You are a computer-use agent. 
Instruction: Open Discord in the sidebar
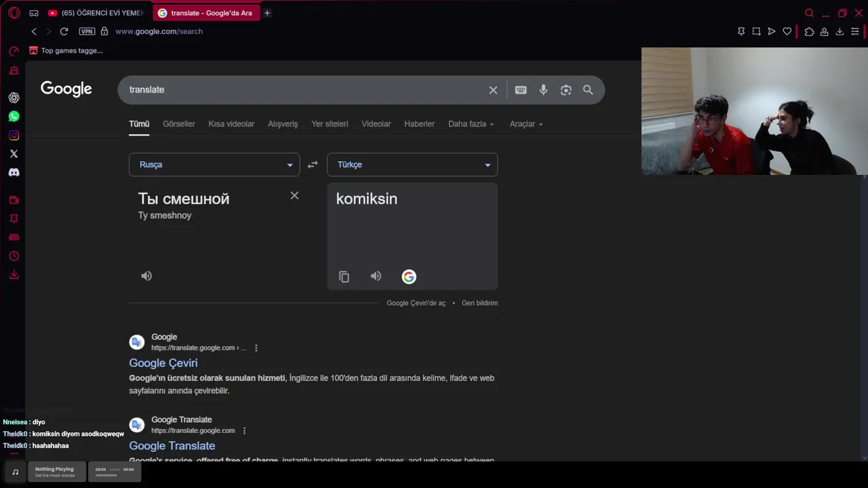[x=14, y=172]
